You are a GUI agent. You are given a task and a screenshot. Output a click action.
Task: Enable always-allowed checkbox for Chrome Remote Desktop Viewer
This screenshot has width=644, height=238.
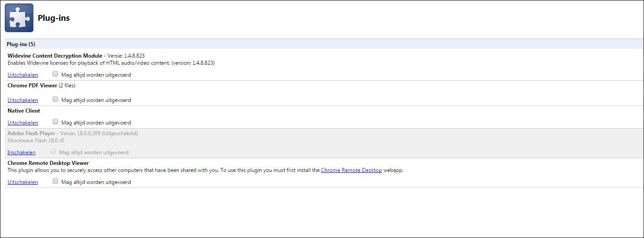55,181
